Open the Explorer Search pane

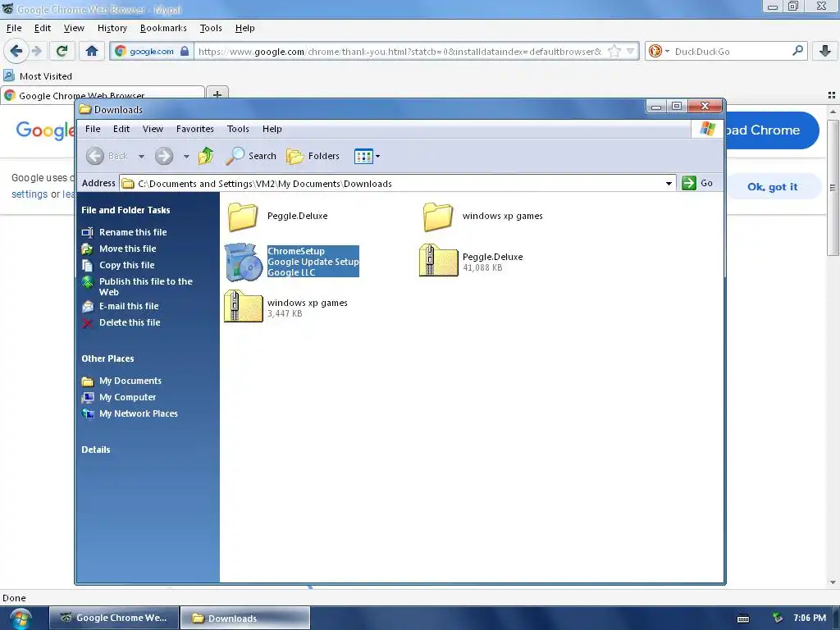coord(251,156)
